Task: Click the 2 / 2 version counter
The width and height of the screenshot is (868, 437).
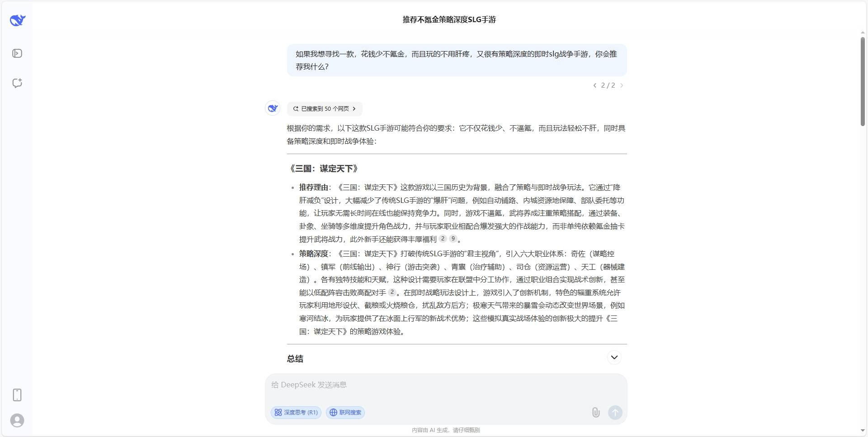Action: (608, 85)
